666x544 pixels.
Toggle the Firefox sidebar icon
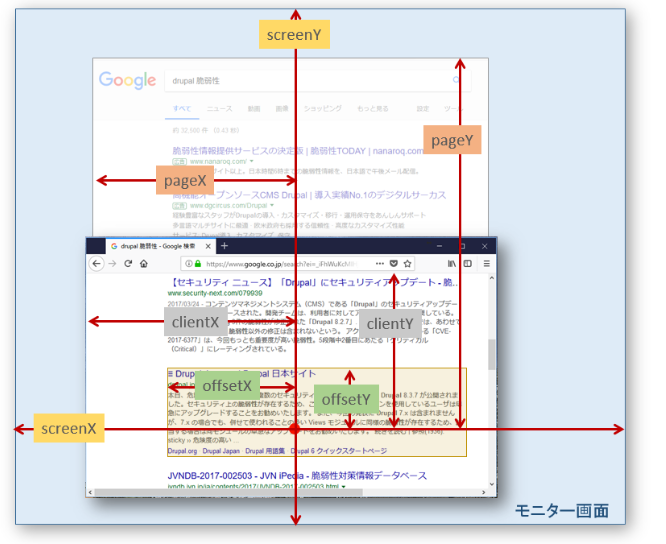468,264
